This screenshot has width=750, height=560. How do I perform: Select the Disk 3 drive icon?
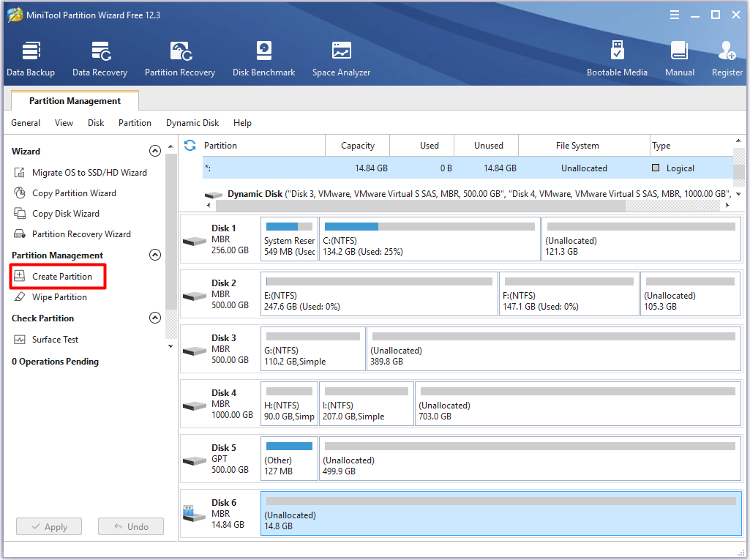[195, 351]
